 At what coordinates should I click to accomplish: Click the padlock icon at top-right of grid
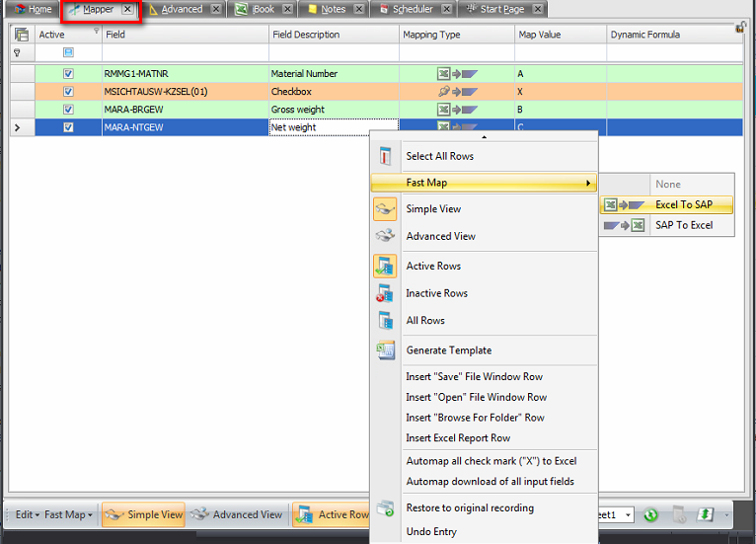tap(740, 28)
